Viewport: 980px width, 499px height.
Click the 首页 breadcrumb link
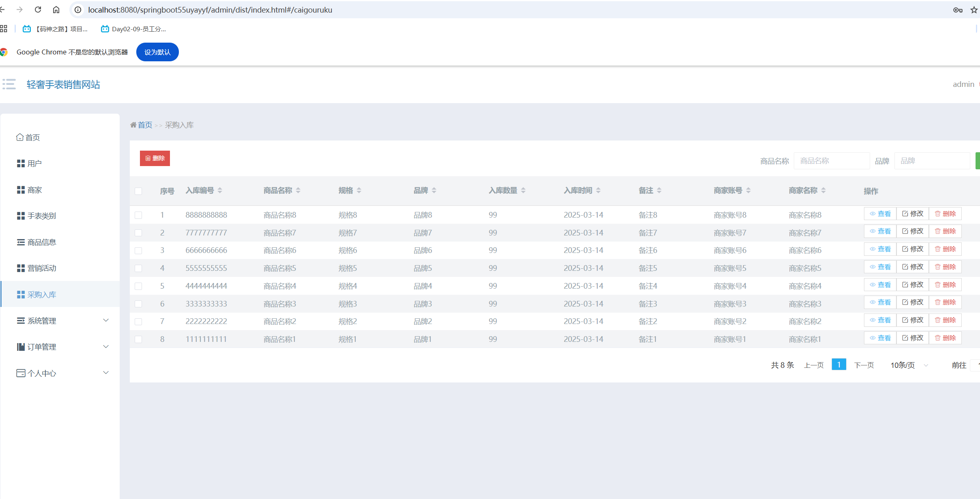pyautogui.click(x=145, y=125)
